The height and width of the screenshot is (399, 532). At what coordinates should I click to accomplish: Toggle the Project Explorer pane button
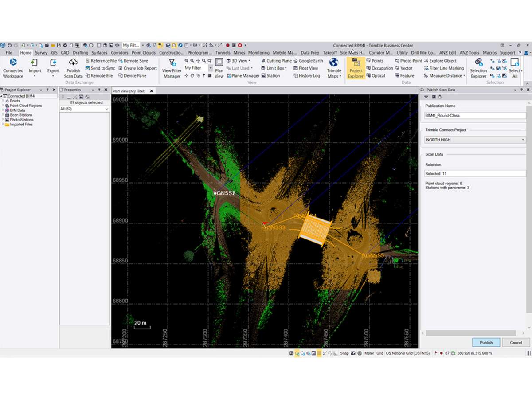click(356, 68)
